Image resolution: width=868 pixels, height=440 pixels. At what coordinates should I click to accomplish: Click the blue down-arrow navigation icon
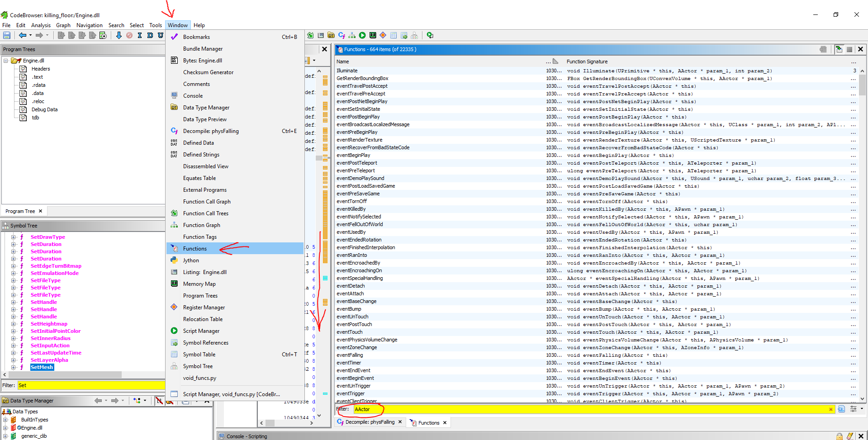tap(119, 35)
